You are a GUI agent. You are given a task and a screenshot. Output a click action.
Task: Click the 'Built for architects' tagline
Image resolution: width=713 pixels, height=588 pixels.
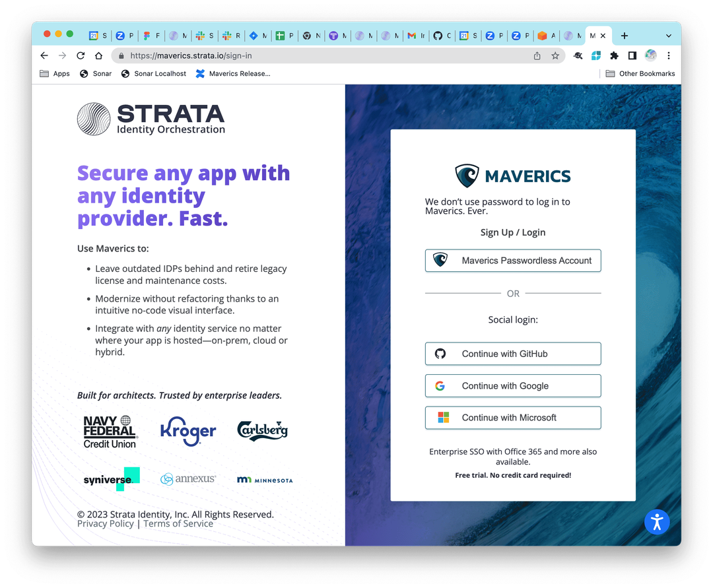(x=179, y=395)
